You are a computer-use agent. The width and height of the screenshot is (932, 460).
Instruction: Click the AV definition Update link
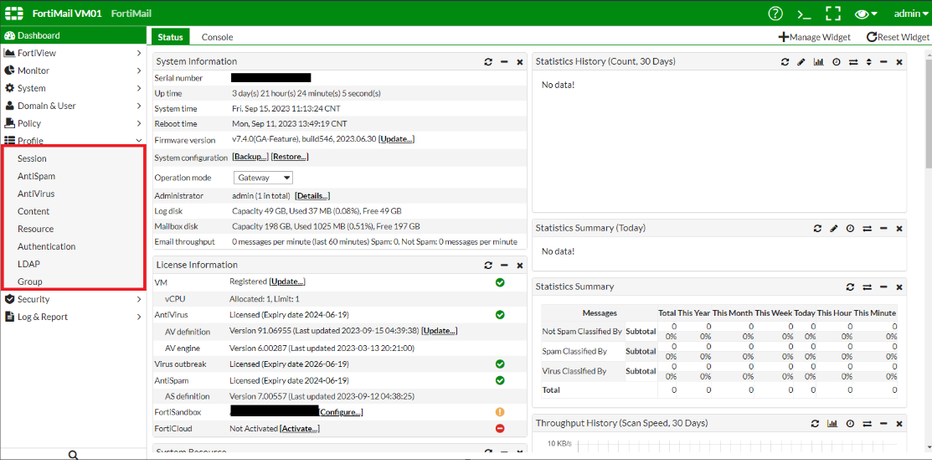[440, 330]
